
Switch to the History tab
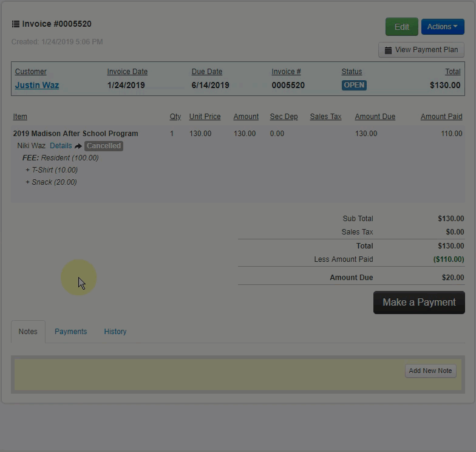(115, 332)
